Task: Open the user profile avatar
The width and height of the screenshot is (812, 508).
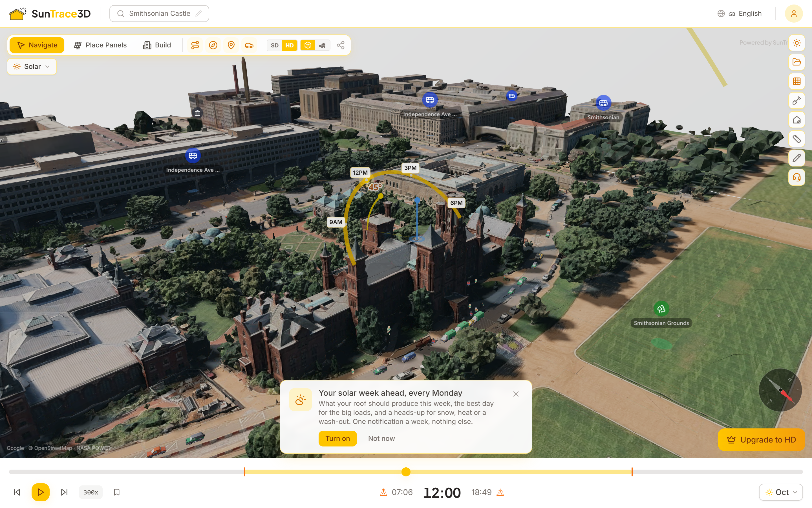Action: pos(794,14)
